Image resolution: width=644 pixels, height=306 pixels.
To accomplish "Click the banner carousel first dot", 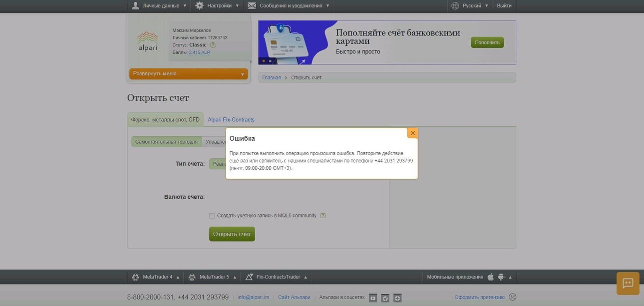I will tap(263, 61).
